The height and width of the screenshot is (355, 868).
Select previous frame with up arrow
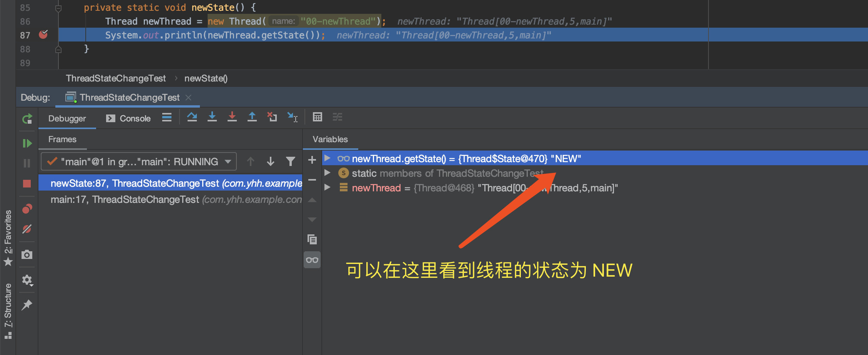(251, 162)
